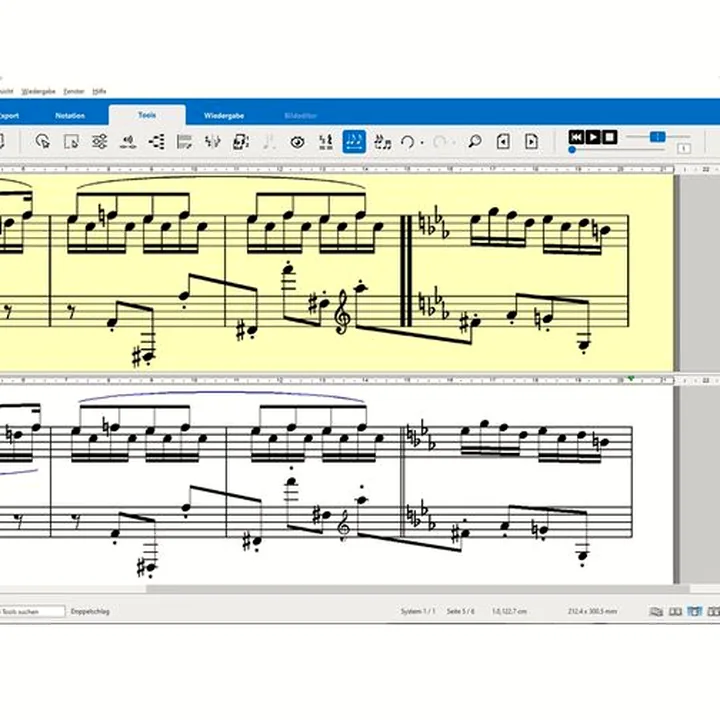The image size is (720, 720).
Task: Select the side-by-side view icon
Action: point(675,611)
